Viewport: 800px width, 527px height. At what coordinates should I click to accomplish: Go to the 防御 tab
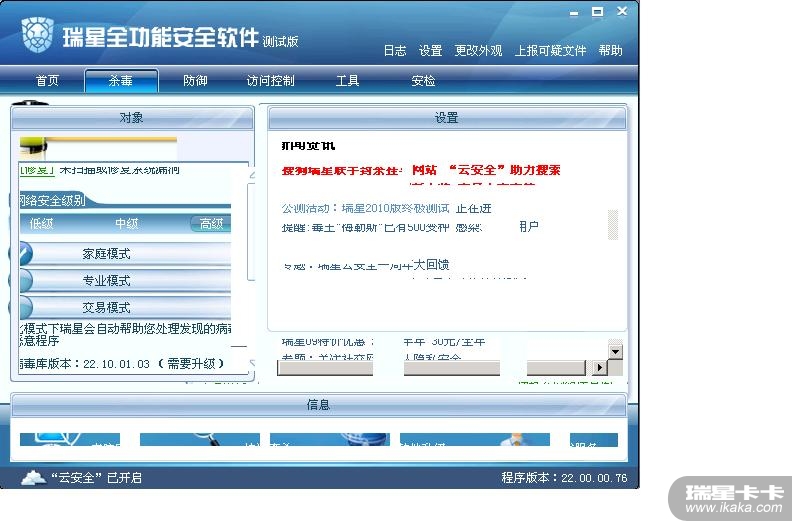point(195,81)
